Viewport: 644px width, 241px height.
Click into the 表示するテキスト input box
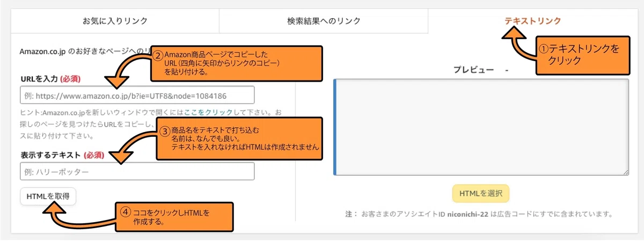tap(137, 171)
